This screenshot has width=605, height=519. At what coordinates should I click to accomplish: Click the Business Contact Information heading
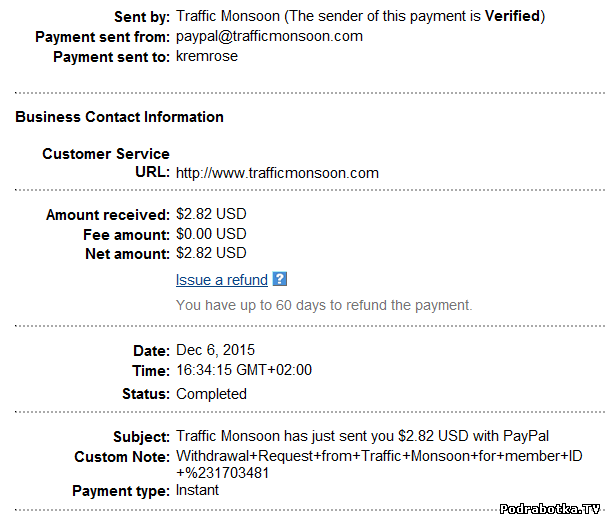[x=119, y=117]
